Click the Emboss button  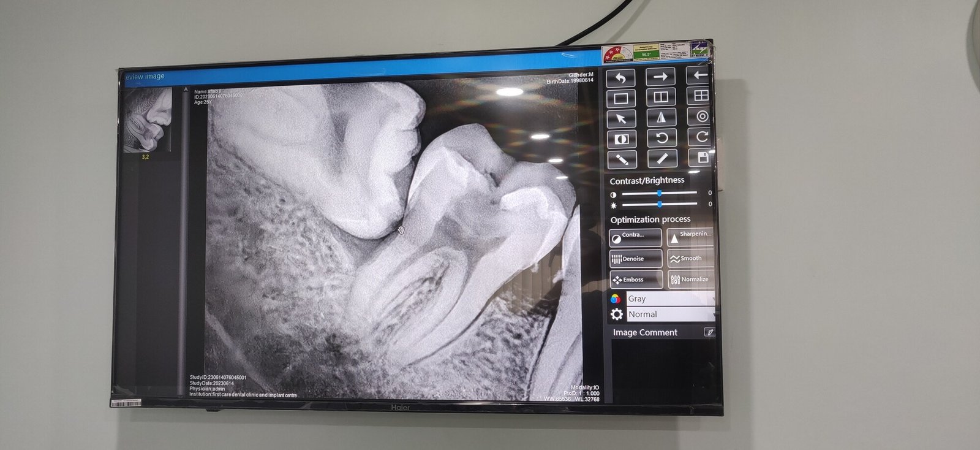coord(636,280)
